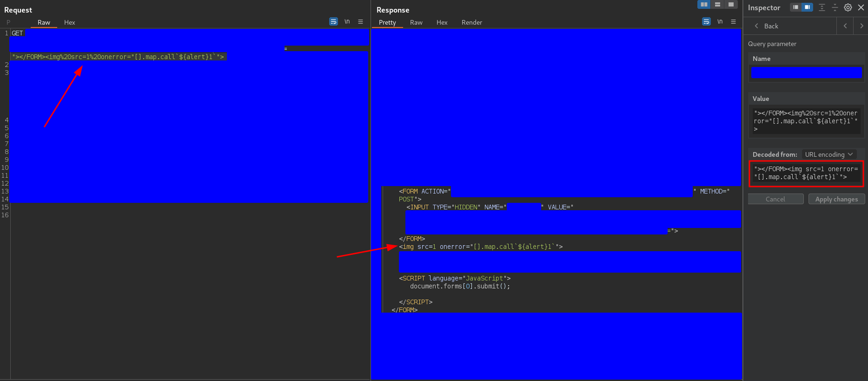This screenshot has height=381, width=868.
Task: Open the Pretty tab in Response
Action: pyautogui.click(x=387, y=22)
